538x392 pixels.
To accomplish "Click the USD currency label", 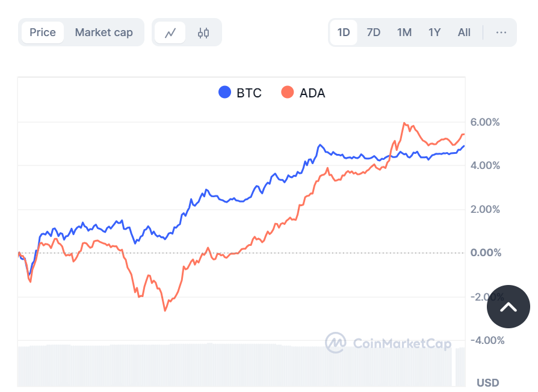I will click(487, 382).
